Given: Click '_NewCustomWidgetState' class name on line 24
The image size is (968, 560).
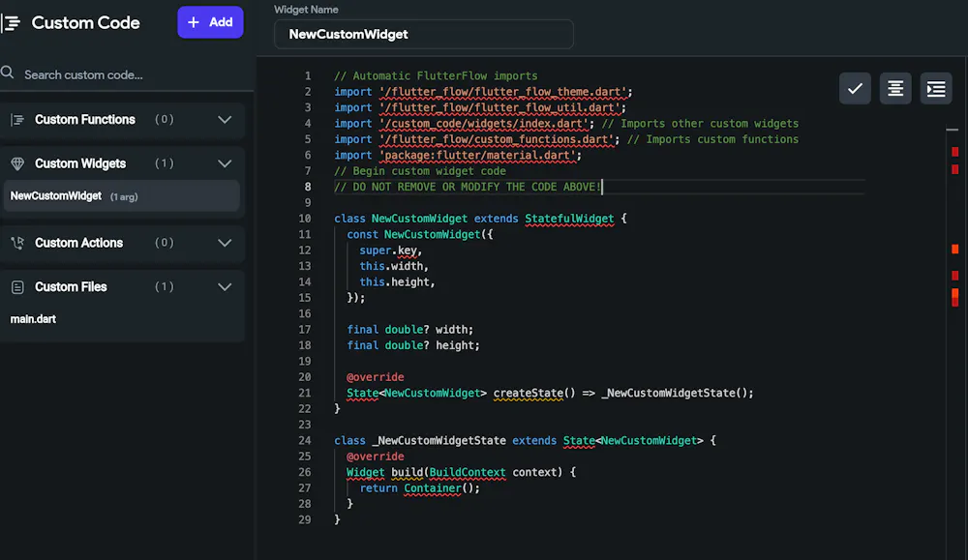Looking at the screenshot, I should click(439, 440).
